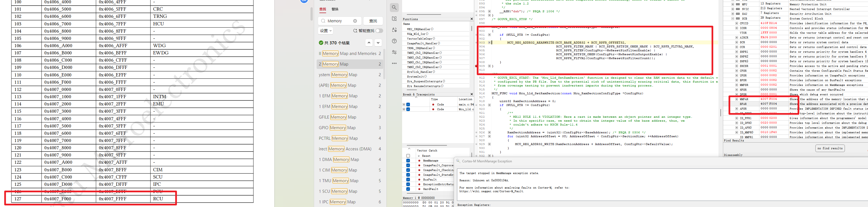Collapse code fold at line 901
This screenshot has width=868, height=207.
[489, 35]
